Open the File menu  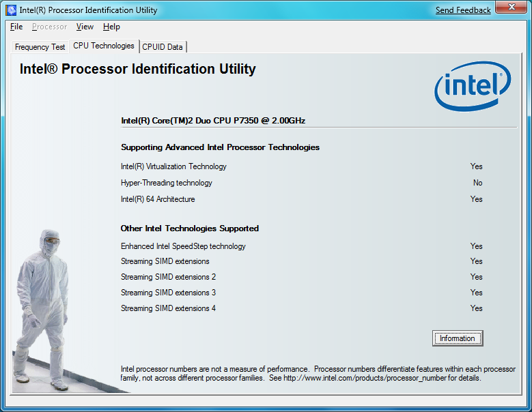(16, 27)
